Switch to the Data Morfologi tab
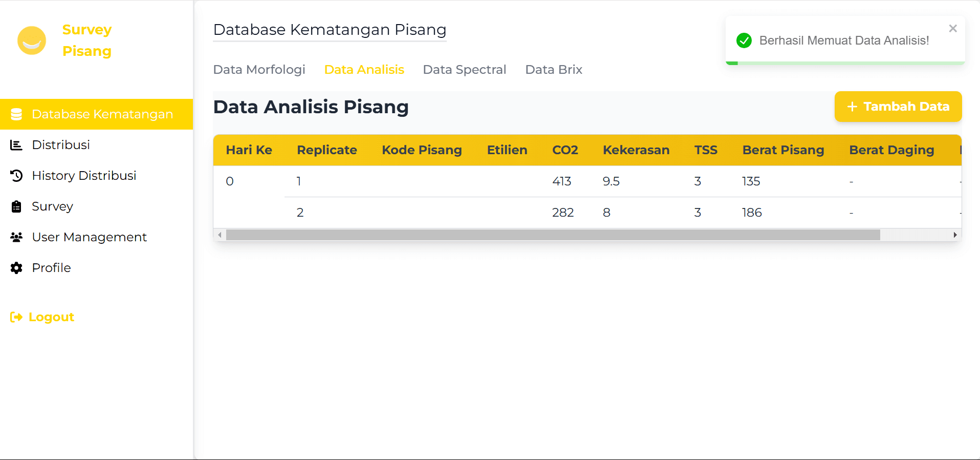 259,69
